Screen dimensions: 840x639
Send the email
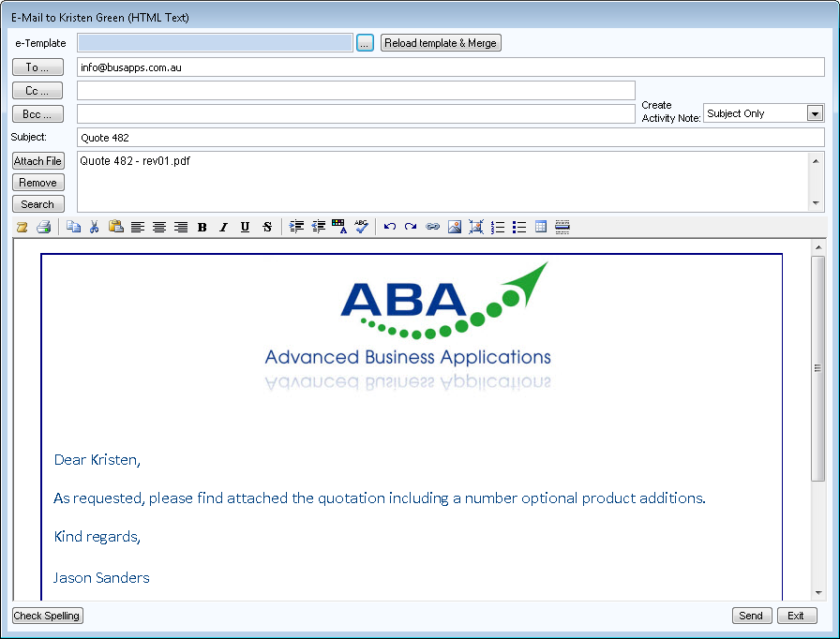click(x=752, y=616)
